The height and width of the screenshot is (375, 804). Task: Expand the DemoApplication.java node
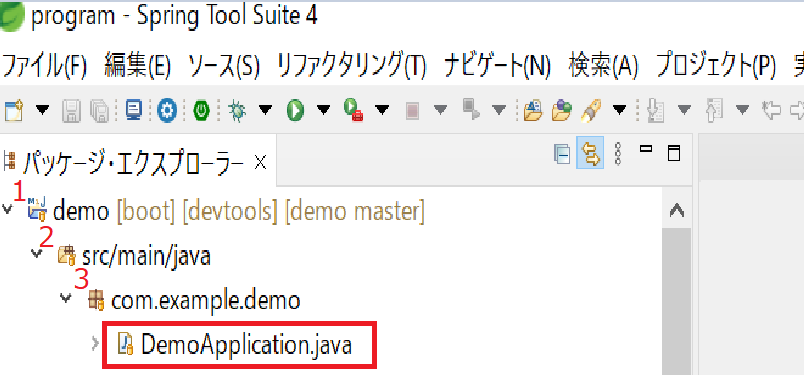[x=95, y=343]
